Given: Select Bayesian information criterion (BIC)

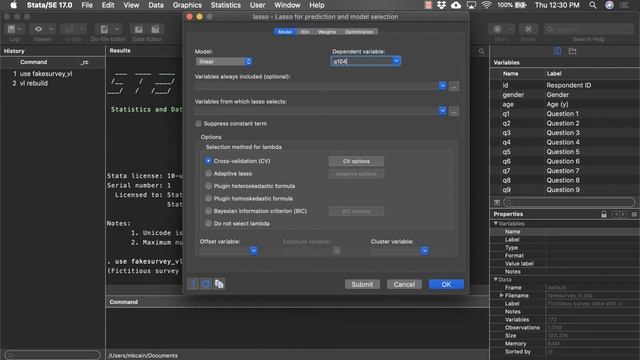Looking at the screenshot, I should [208, 211].
